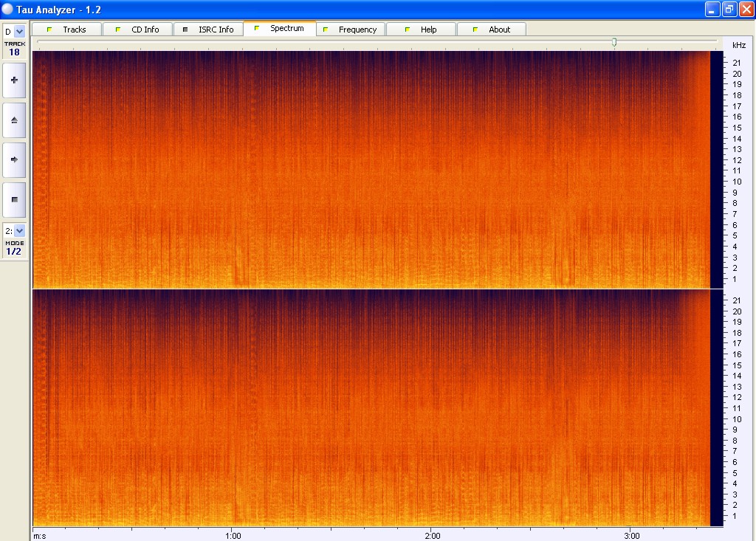Switch to the Tracks tab

point(67,30)
